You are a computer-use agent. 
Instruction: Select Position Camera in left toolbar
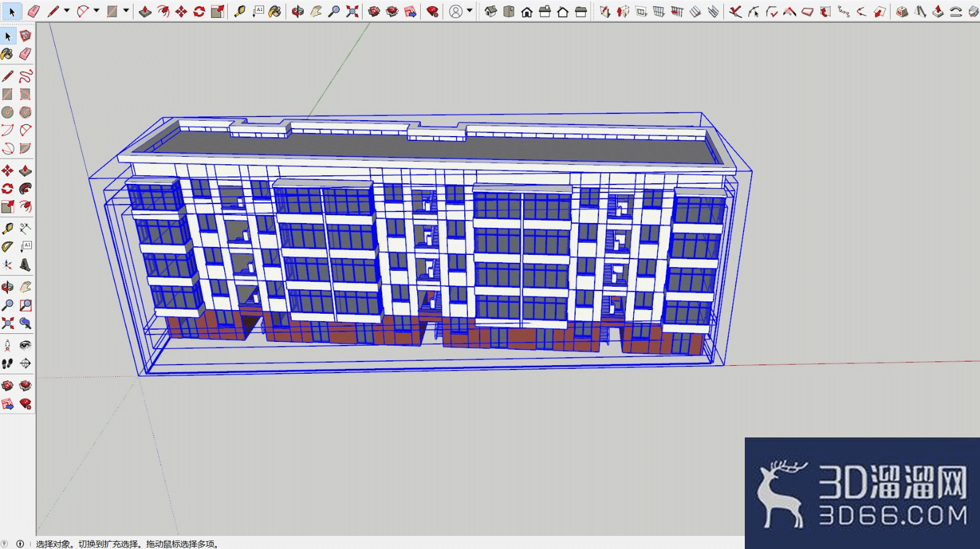pyautogui.click(x=7, y=345)
